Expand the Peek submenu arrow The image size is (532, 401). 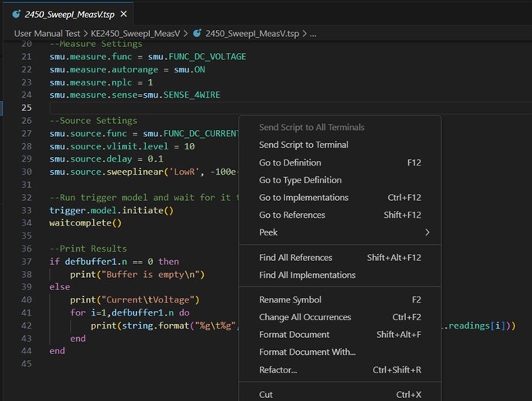[427, 232]
